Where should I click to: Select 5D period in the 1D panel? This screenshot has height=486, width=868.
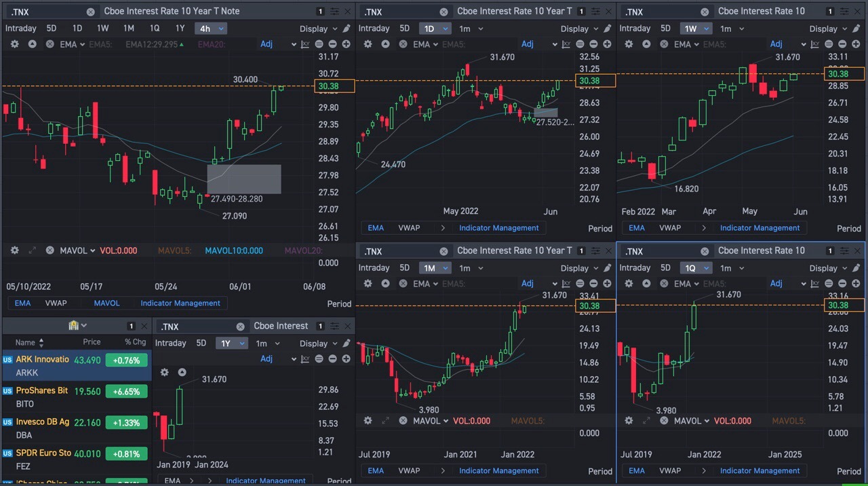click(405, 29)
